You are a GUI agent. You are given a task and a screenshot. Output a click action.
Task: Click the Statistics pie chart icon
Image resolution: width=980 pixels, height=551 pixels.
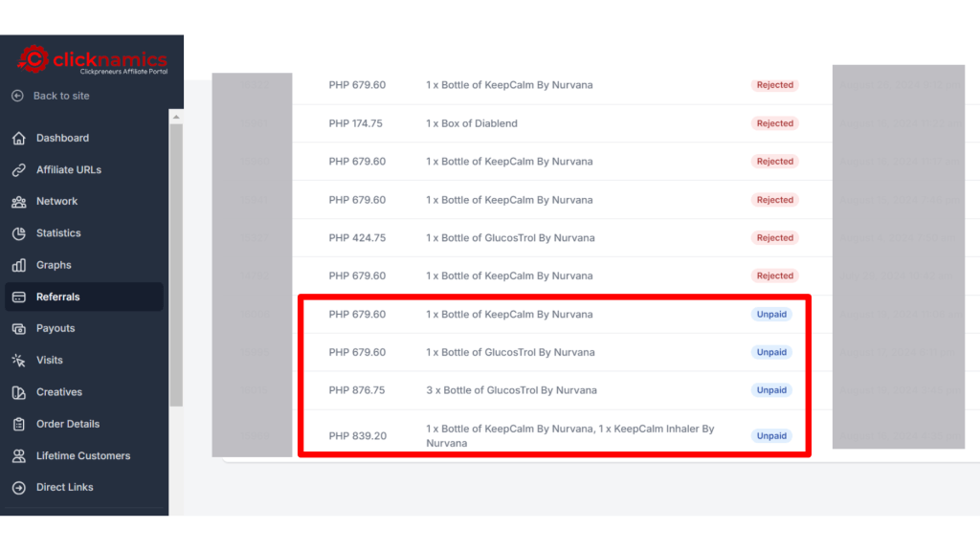point(19,233)
